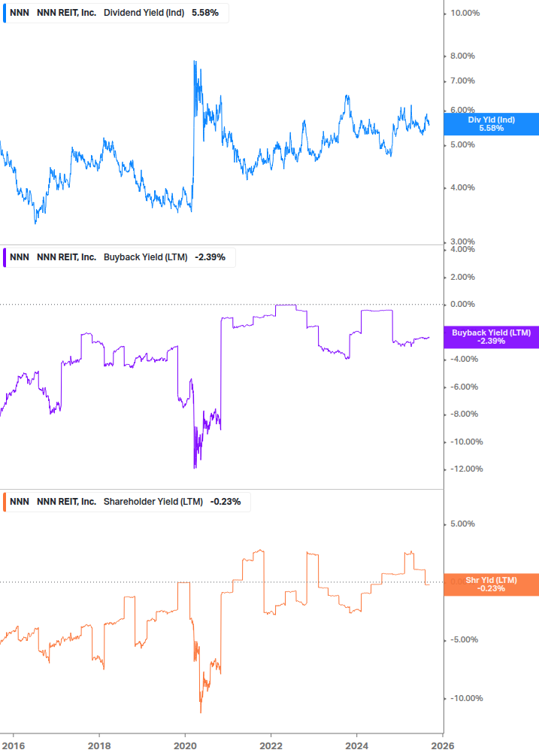The height and width of the screenshot is (756, 539).
Task: Click the 0.00% tick on buyback yield axis
Action: click(x=462, y=304)
